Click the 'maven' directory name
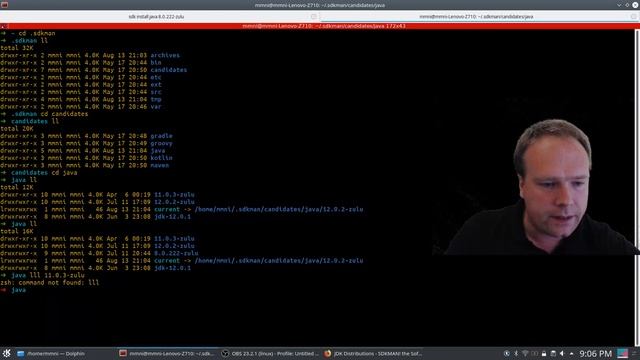Viewport: 640px width, 360px height. click(x=160, y=165)
